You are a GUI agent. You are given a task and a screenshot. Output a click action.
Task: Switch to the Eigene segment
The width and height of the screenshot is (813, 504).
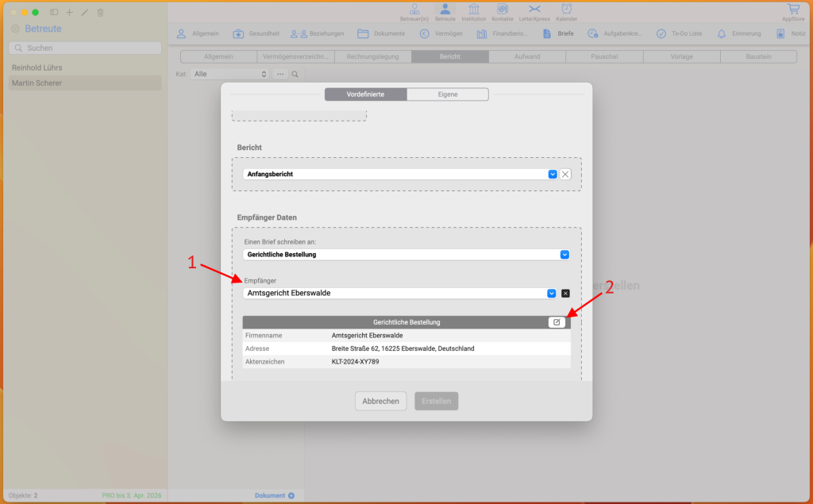448,94
